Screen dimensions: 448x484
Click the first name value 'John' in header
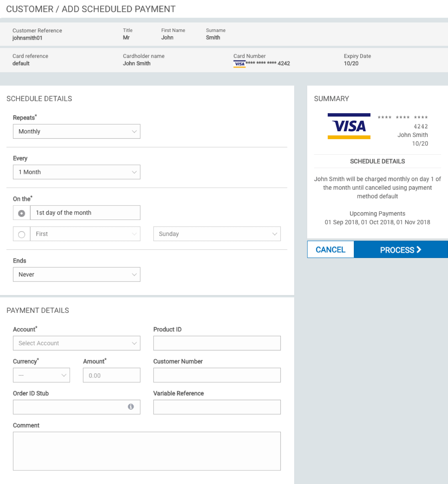pos(167,37)
